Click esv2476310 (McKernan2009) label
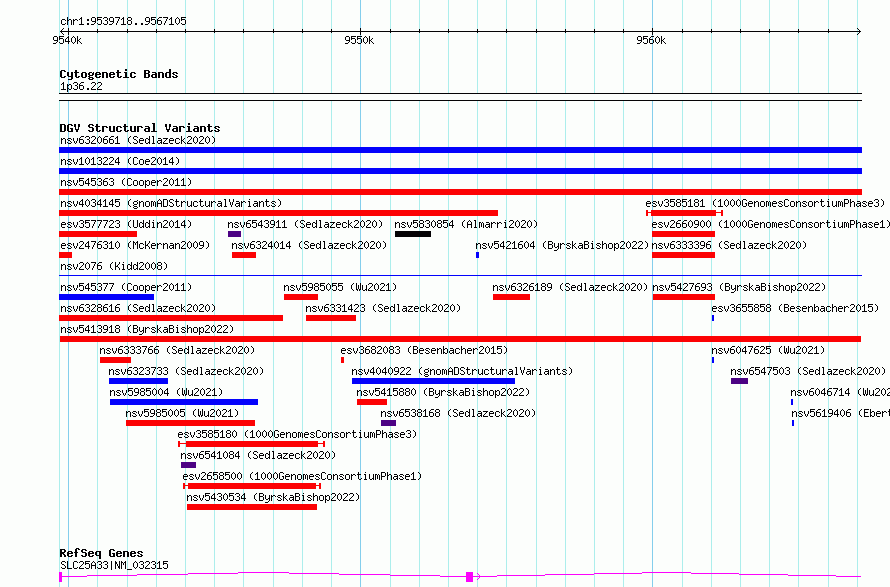Image resolution: width=890 pixels, height=587 pixels. click(x=135, y=245)
